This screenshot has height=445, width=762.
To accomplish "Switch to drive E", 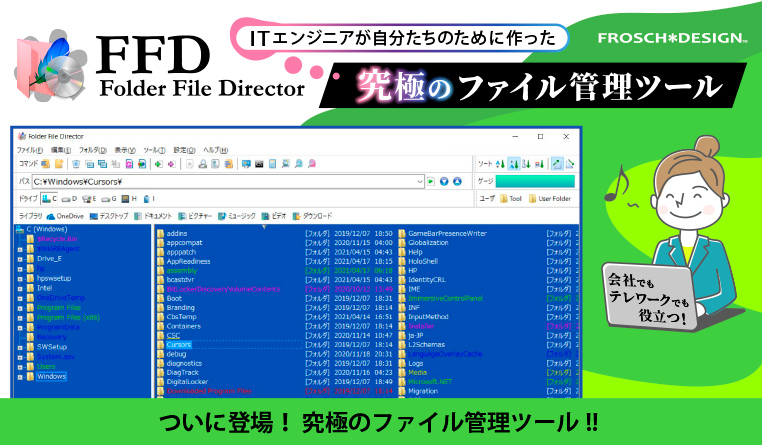I will [x=89, y=198].
